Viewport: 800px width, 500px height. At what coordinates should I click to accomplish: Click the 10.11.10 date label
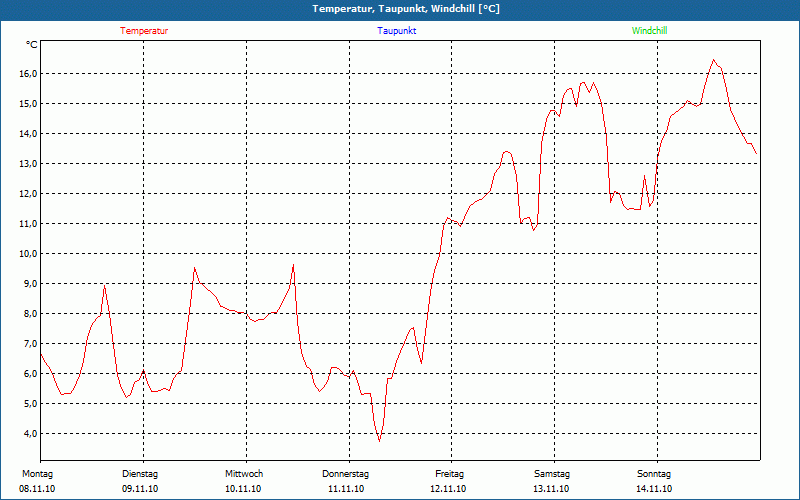(243, 489)
